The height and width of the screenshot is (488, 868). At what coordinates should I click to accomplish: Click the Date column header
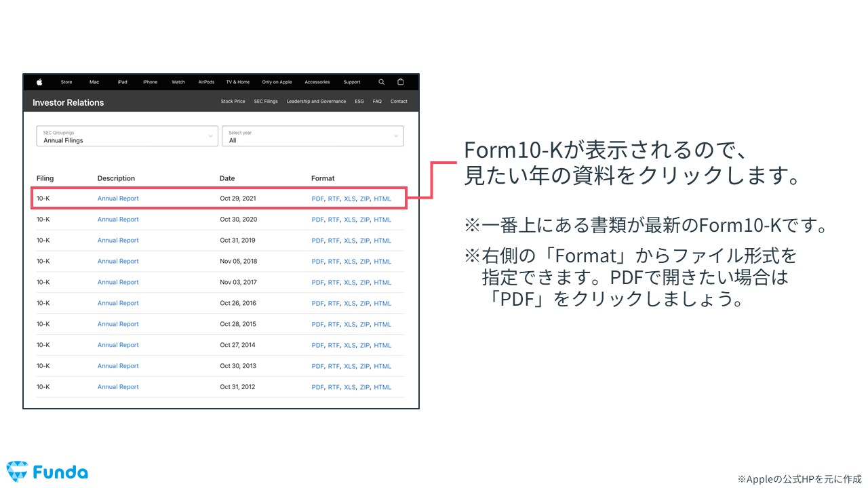click(227, 178)
